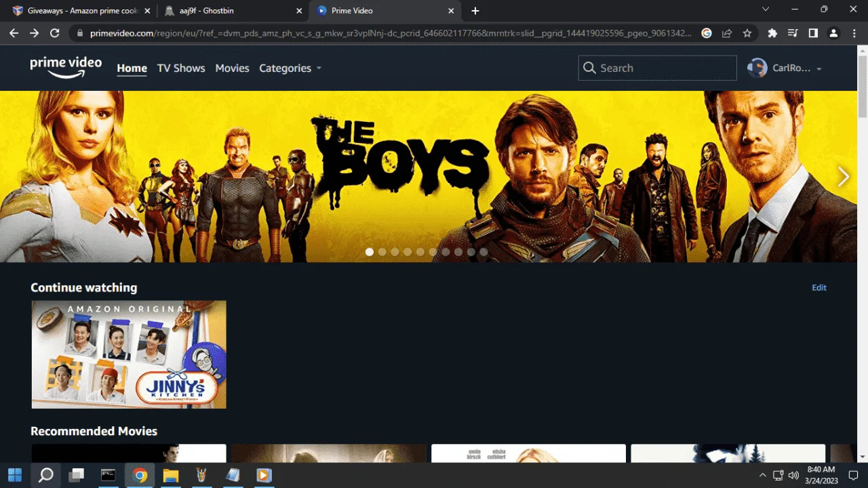Screen dimensions: 868x488
Task: Click the browser address bar URL
Action: tap(390, 33)
